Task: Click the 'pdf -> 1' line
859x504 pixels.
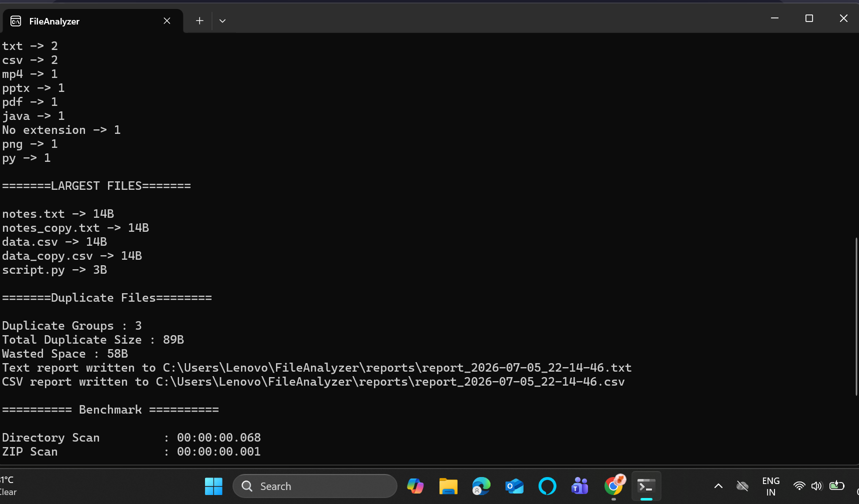Action: pyautogui.click(x=30, y=102)
